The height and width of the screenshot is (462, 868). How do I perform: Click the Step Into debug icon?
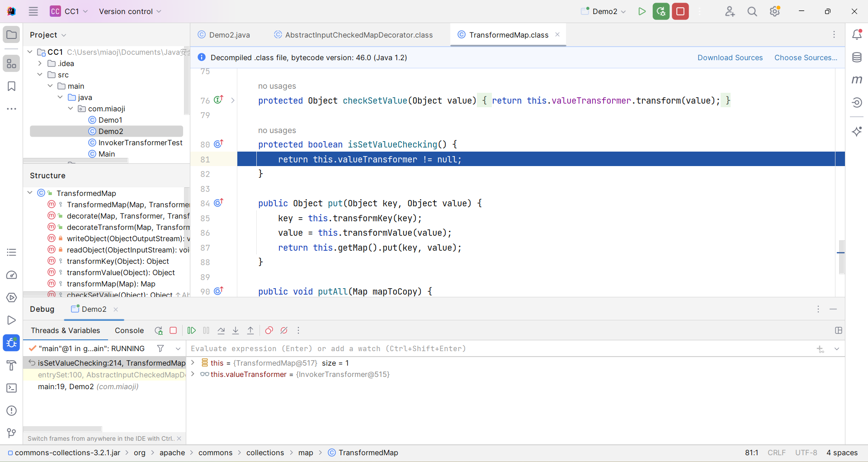pyautogui.click(x=236, y=331)
